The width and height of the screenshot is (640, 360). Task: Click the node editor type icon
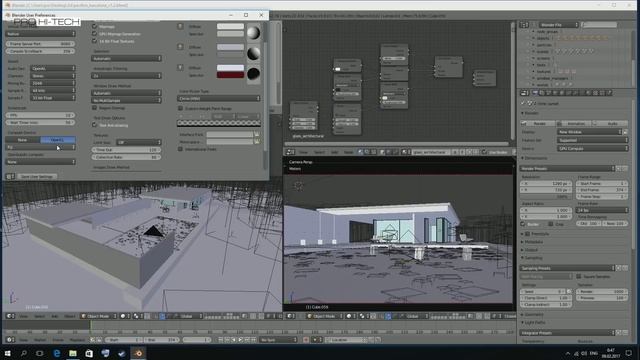pyautogui.click(x=290, y=152)
